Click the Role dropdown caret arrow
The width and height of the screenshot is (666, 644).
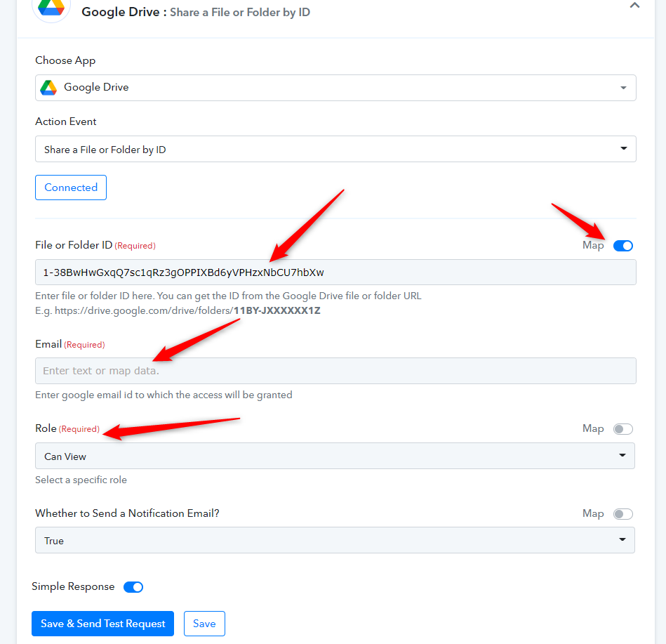click(622, 455)
